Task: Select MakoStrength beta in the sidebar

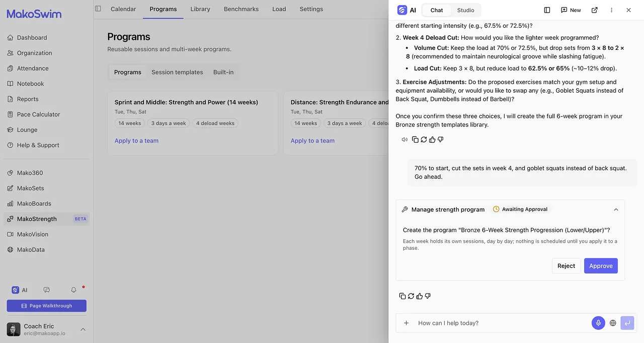Action: pyautogui.click(x=46, y=219)
